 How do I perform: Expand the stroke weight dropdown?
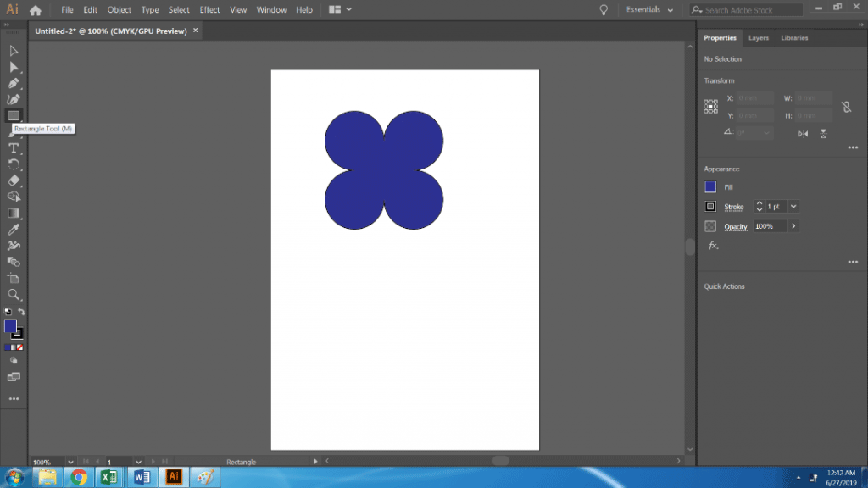point(793,207)
